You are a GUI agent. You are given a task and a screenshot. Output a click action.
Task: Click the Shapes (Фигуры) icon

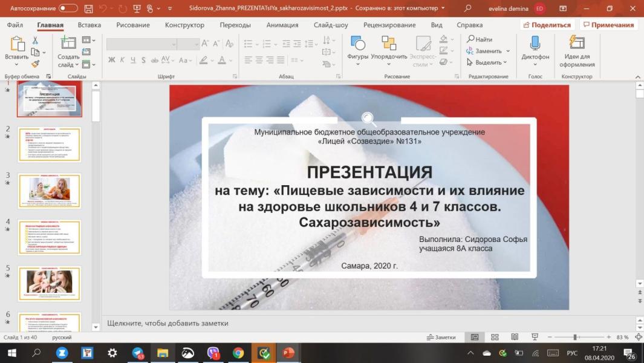tap(358, 43)
